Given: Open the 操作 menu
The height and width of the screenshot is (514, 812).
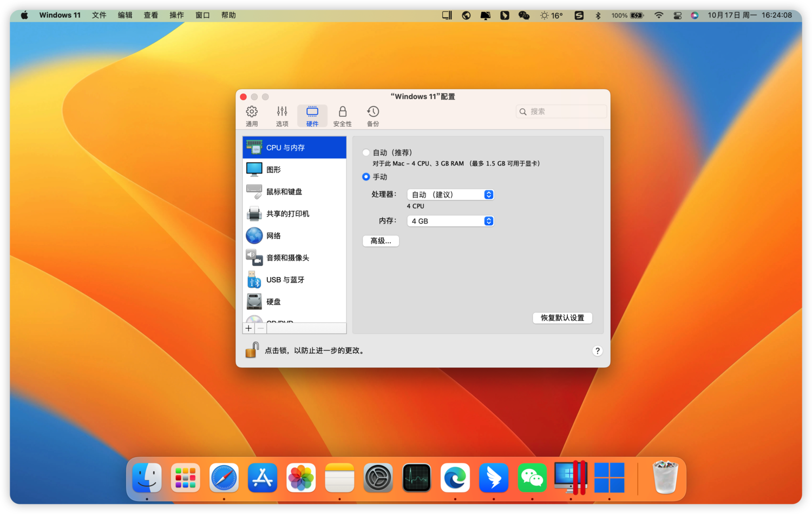Looking at the screenshot, I should click(176, 15).
